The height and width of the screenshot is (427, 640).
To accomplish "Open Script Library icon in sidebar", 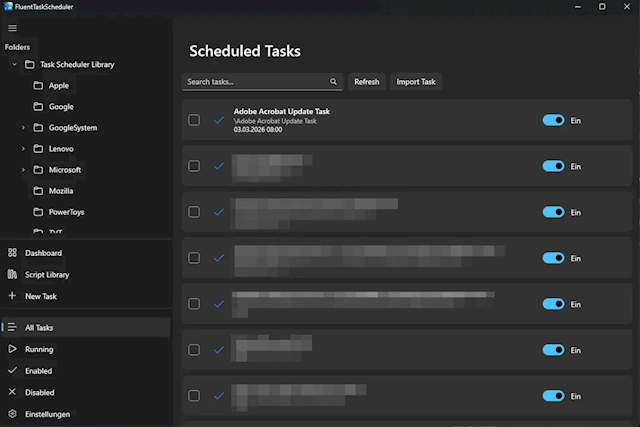I will point(12,274).
